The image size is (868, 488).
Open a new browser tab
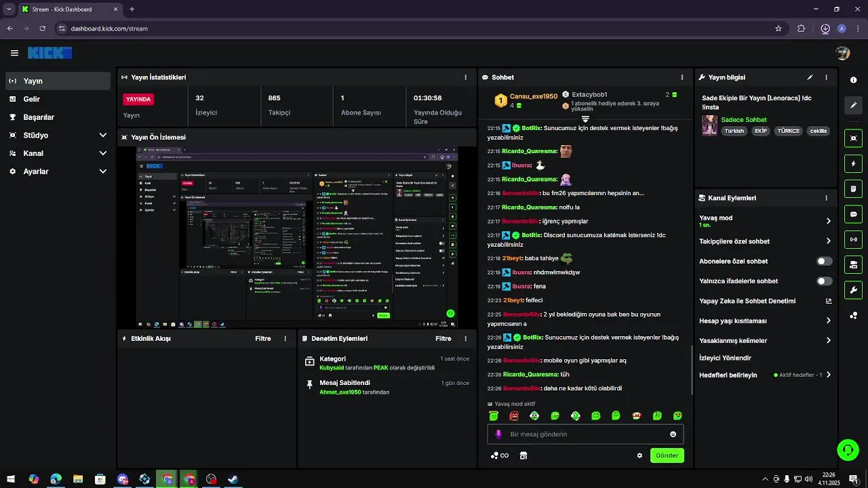[132, 9]
